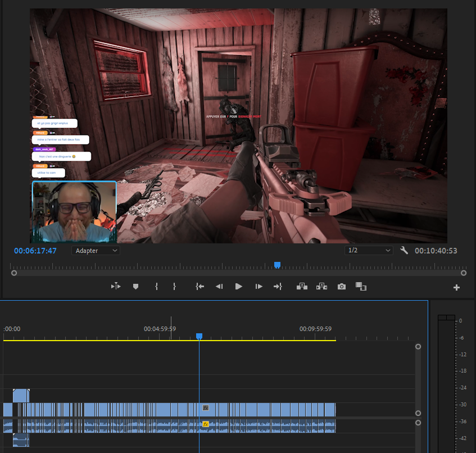
Task: Click the audio track height scroll handle
Action: 418,423
